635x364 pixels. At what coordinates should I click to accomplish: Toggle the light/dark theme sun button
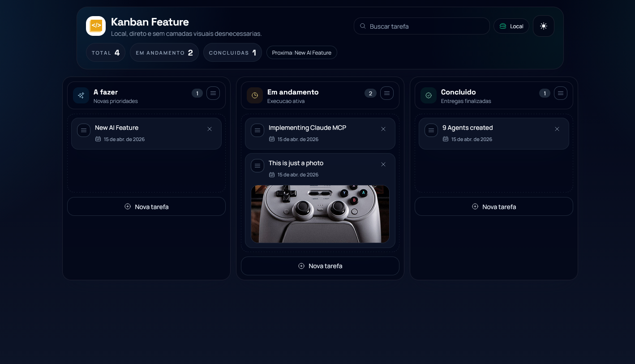click(x=544, y=26)
